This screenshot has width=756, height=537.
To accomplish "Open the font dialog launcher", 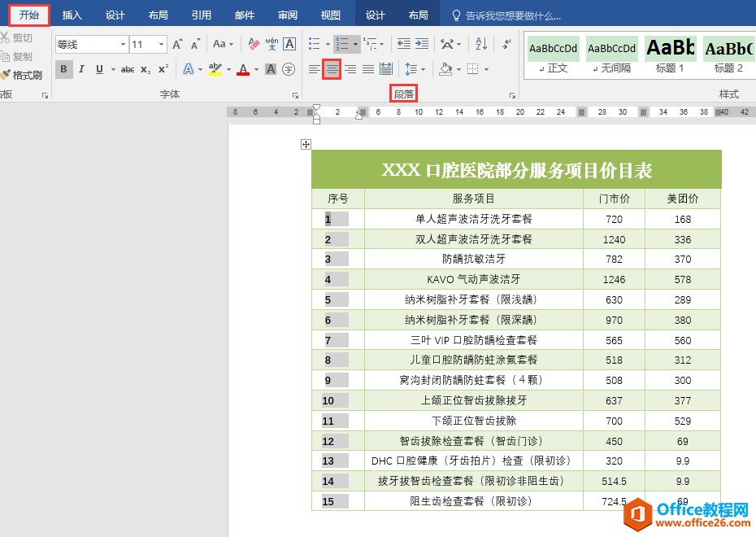I will 295,95.
